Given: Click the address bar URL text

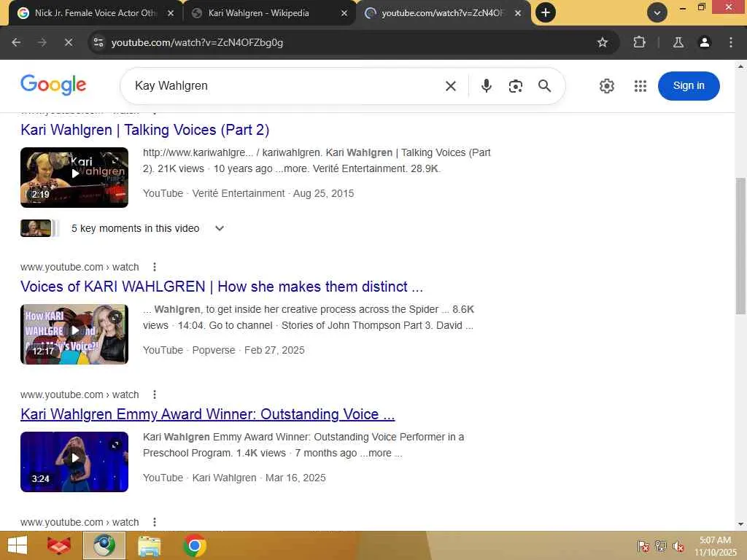Looking at the screenshot, I should 197,42.
